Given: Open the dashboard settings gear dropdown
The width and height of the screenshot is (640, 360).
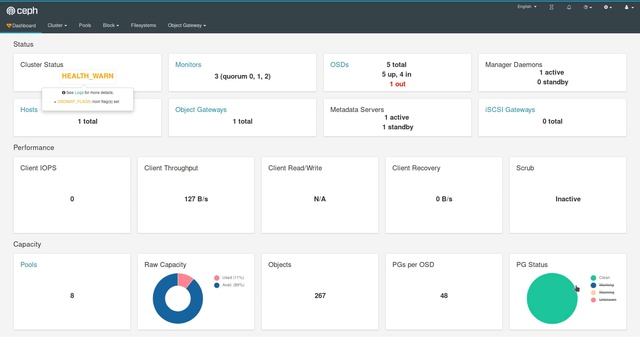Looking at the screenshot, I should pyautogui.click(x=607, y=7).
